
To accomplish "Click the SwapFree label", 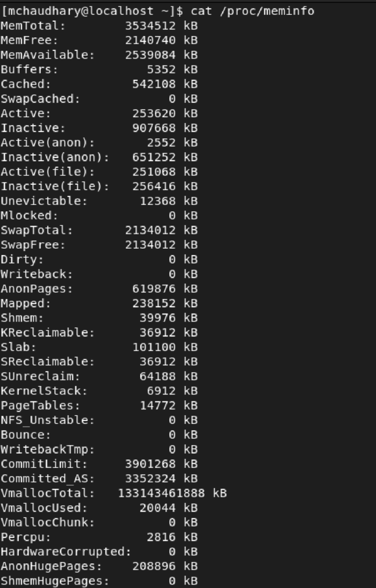I will (33, 245).
